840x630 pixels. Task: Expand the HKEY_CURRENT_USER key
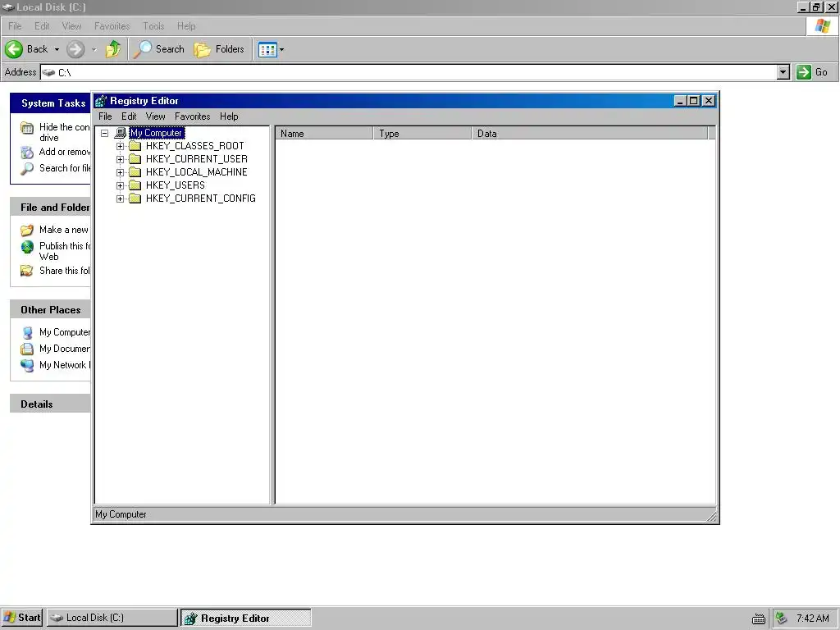coord(120,159)
